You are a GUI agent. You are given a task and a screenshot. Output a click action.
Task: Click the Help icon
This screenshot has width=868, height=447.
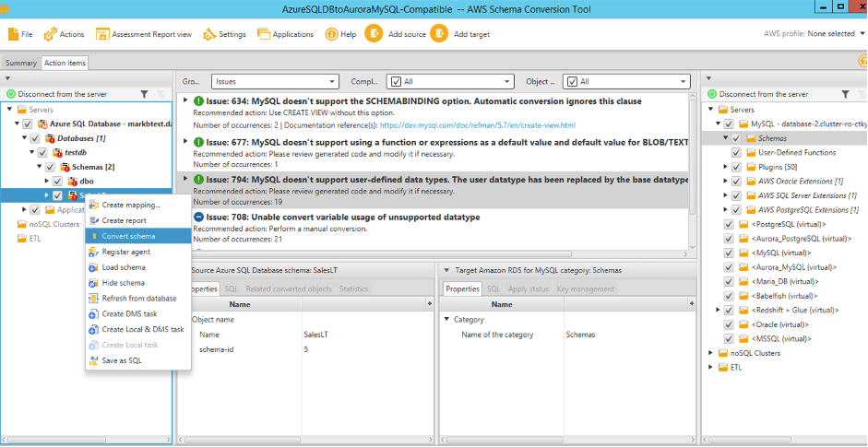pos(331,34)
